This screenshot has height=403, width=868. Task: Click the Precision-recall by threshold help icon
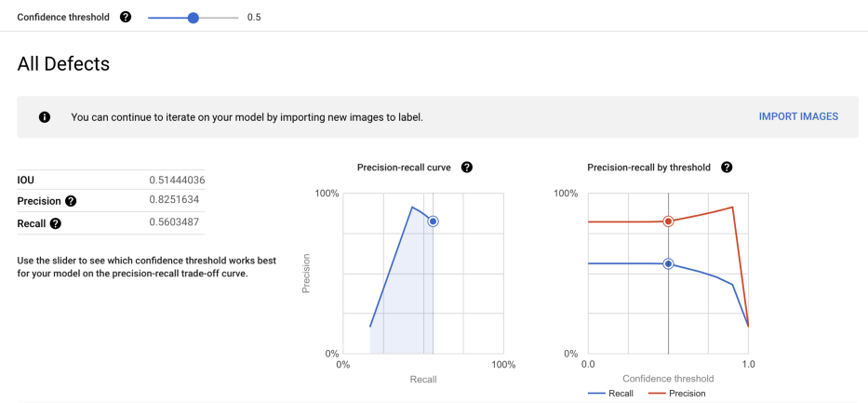click(x=727, y=168)
